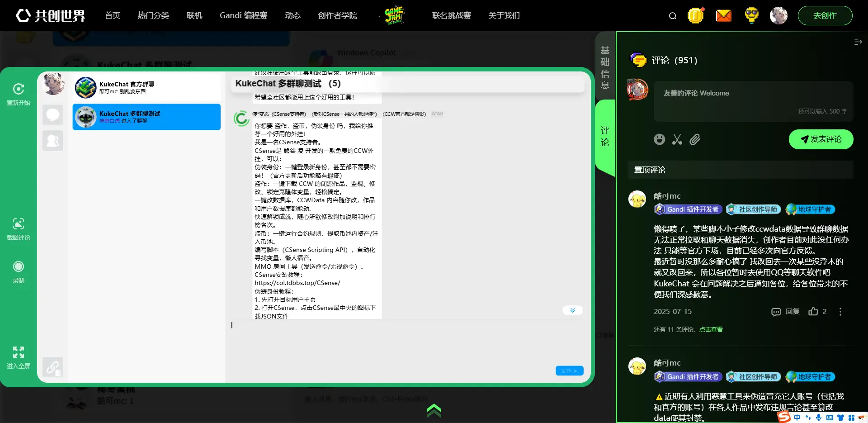
Task: Click the first 地球守护者 badge
Action: coord(810,209)
